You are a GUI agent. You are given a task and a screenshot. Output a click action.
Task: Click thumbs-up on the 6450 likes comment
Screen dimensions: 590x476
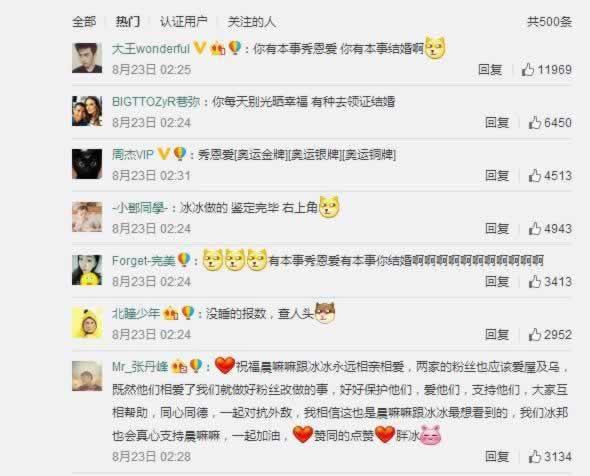[x=550, y=123]
